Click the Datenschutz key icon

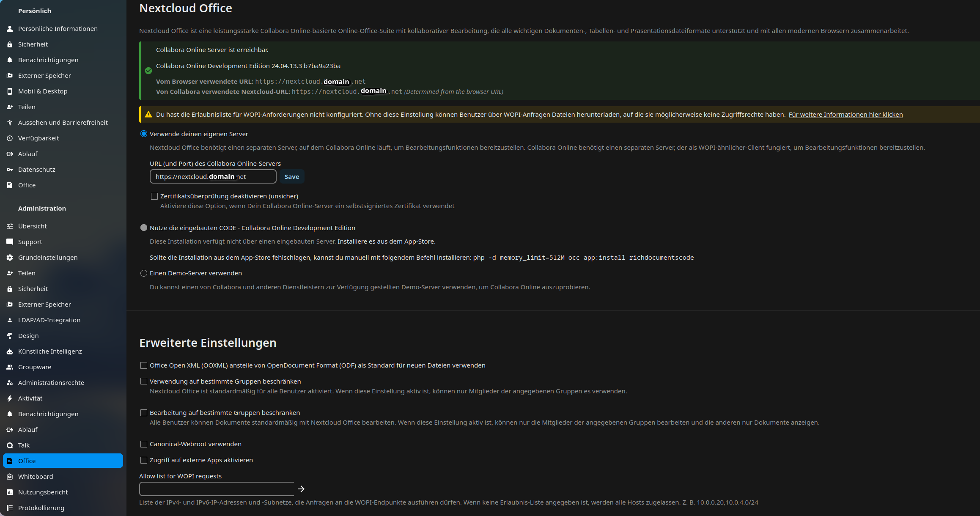tap(10, 170)
